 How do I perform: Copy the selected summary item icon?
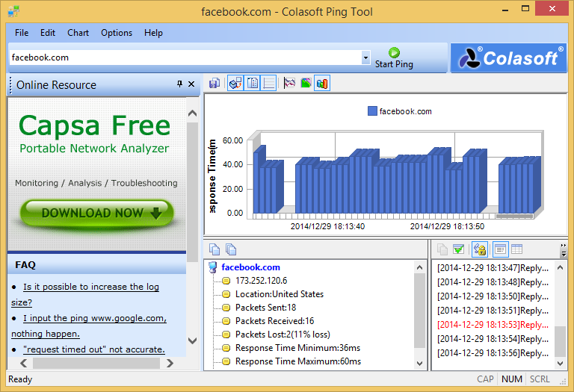[215, 249]
